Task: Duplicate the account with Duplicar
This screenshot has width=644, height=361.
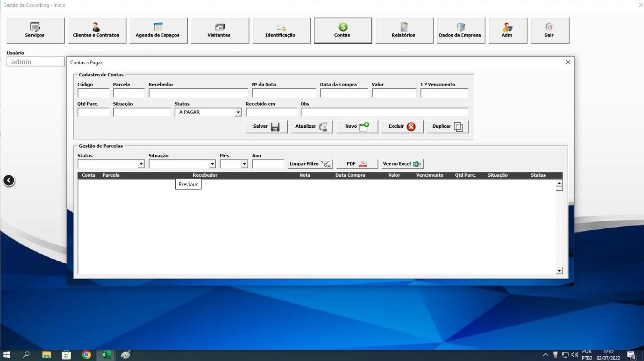Action: click(x=448, y=126)
